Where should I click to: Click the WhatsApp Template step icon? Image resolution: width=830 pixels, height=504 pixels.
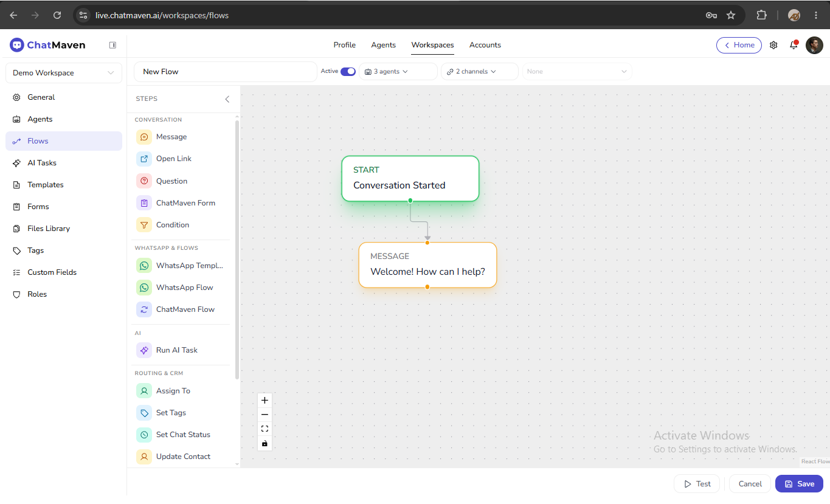point(144,266)
